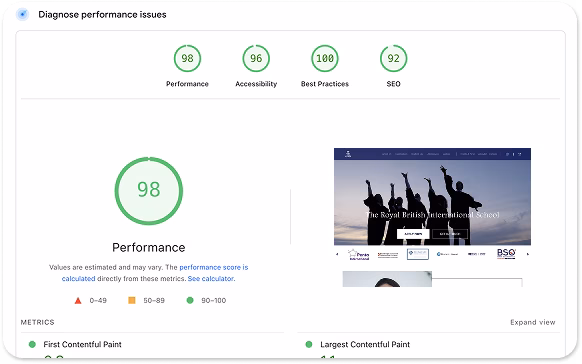Click the 'Diagnose performance issues' heading

pyautogui.click(x=102, y=14)
